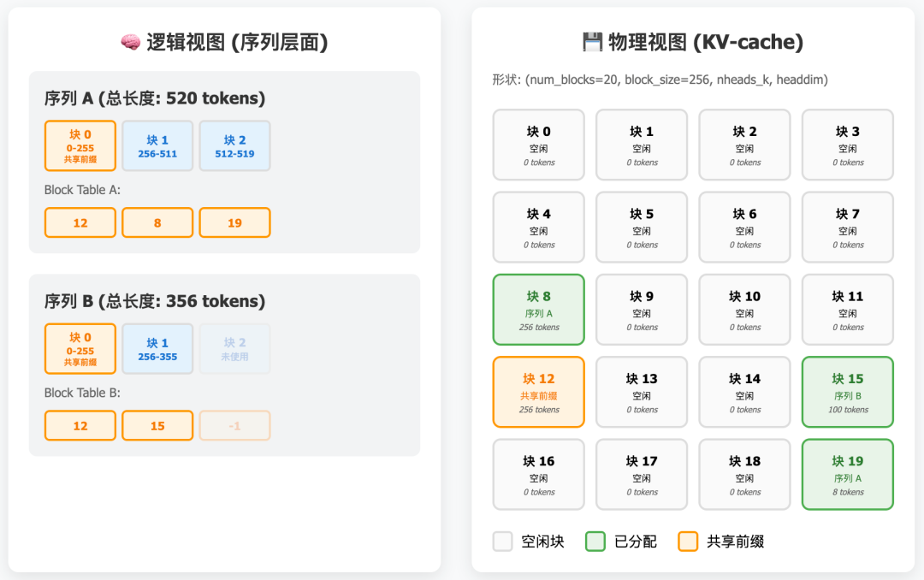Image resolution: width=924 pixels, height=580 pixels.
Task: Click the 💾 disk icon in the physical view title
Action: coord(589,40)
